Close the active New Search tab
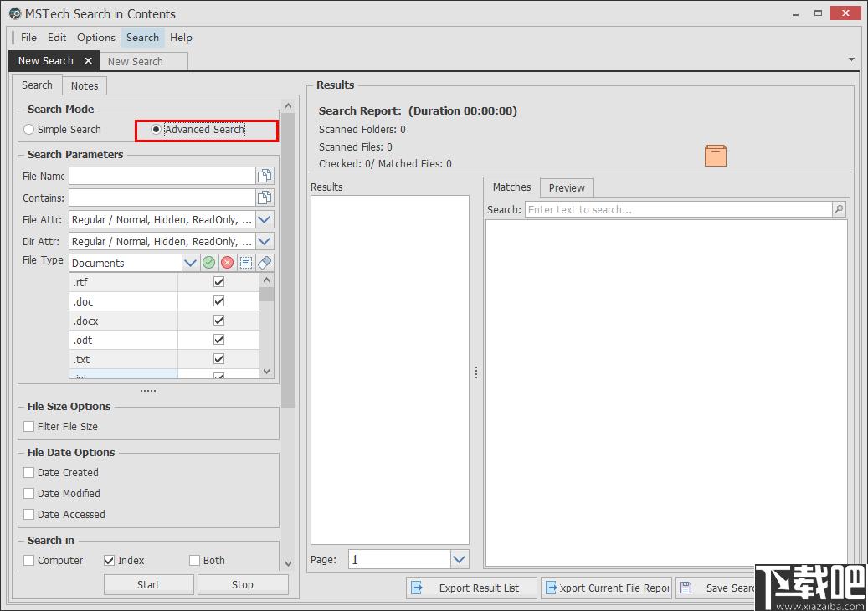This screenshot has height=611, width=868. [x=88, y=61]
